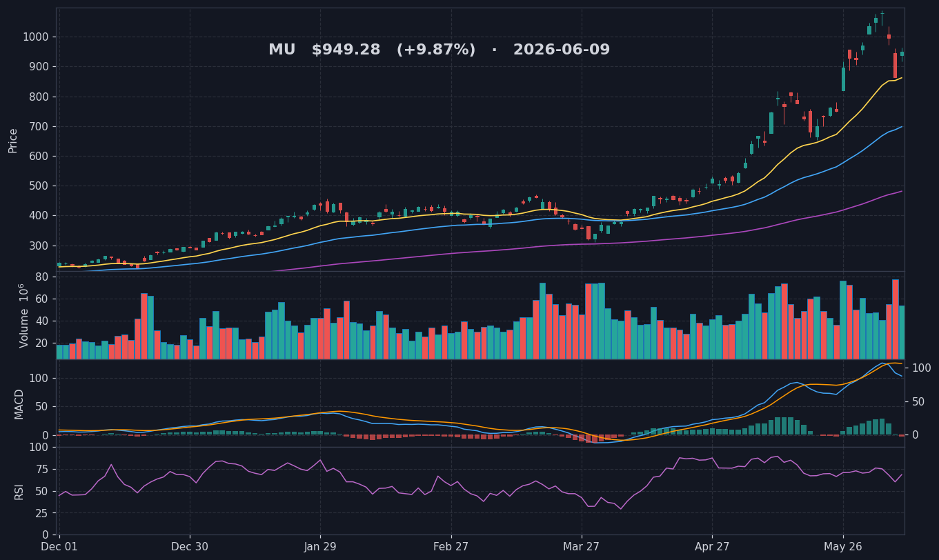The width and height of the screenshot is (939, 560).
Task: Click the Dec 01 date label
Action: coord(59,547)
